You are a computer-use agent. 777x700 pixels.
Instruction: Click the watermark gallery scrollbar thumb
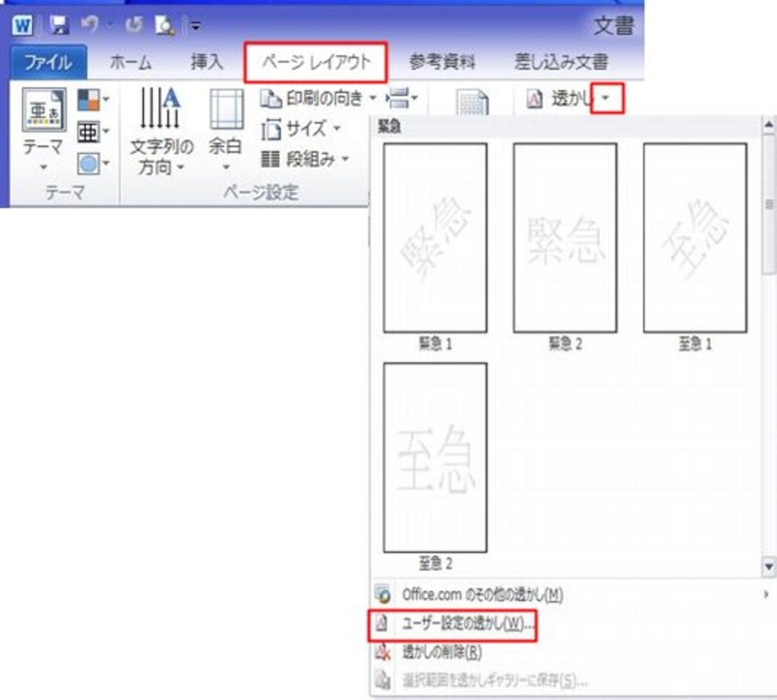pos(769,204)
